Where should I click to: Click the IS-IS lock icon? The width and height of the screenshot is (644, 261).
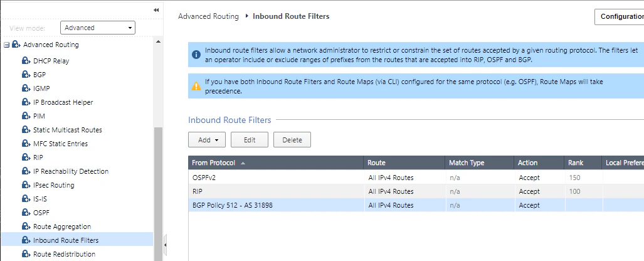click(x=26, y=199)
